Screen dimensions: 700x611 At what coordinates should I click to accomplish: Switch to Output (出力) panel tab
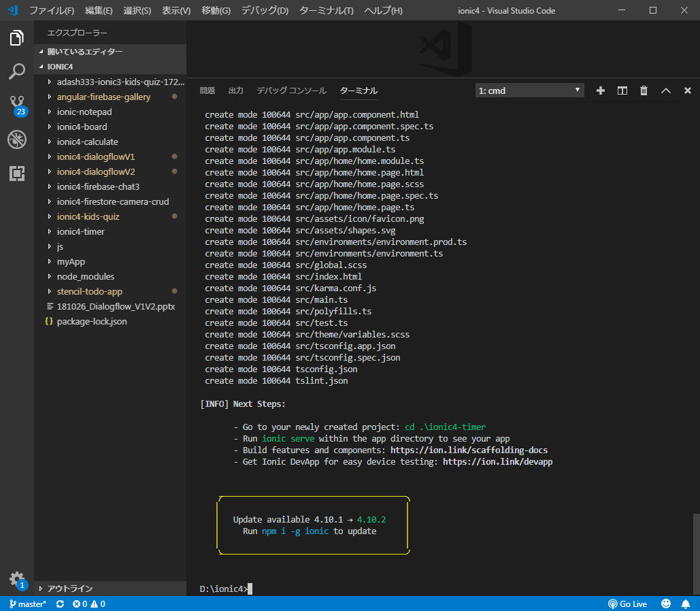tap(235, 90)
